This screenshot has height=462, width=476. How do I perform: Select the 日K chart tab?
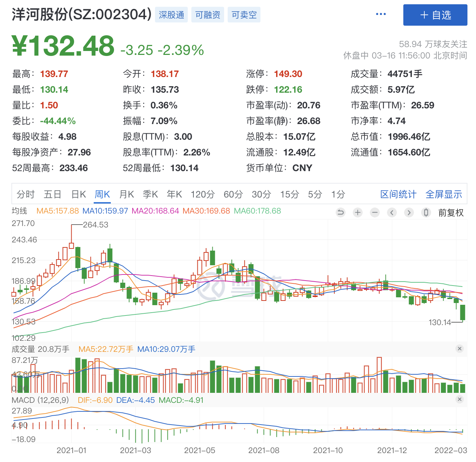[x=79, y=194]
